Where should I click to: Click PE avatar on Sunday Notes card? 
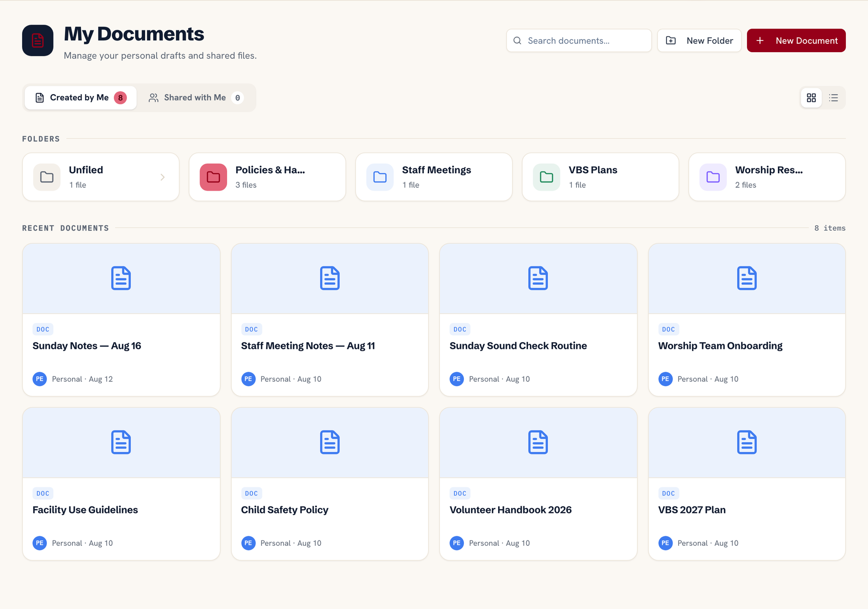(40, 379)
